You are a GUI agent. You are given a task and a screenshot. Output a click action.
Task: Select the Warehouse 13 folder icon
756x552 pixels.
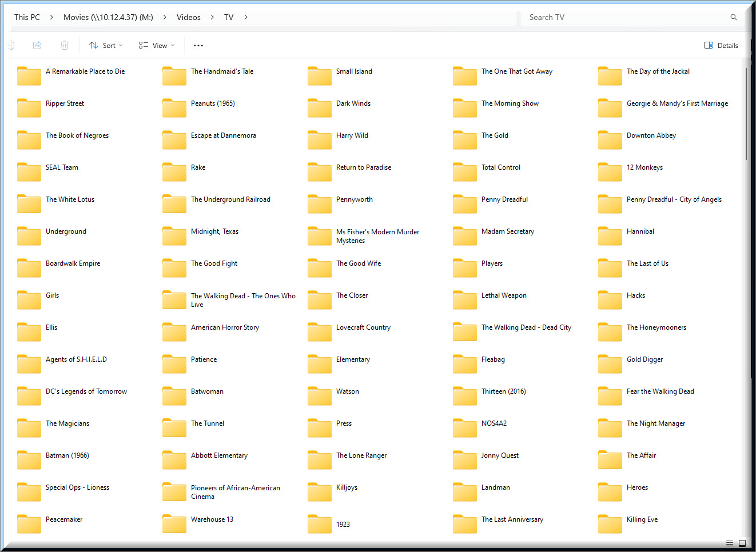[174, 523]
